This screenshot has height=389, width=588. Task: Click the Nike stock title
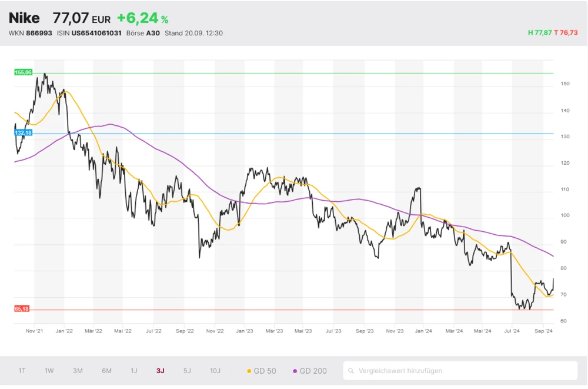point(24,18)
